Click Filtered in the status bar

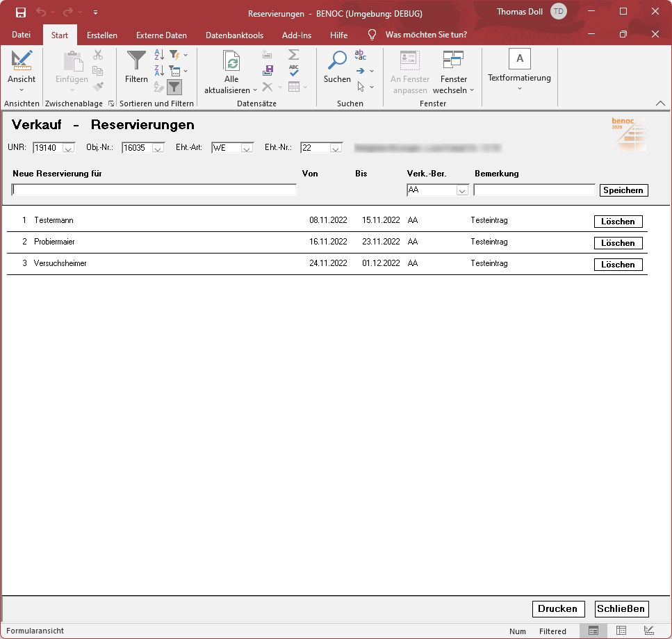click(552, 631)
